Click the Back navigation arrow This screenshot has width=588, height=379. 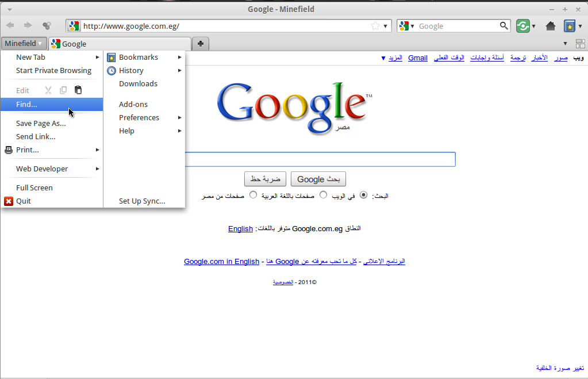10,25
